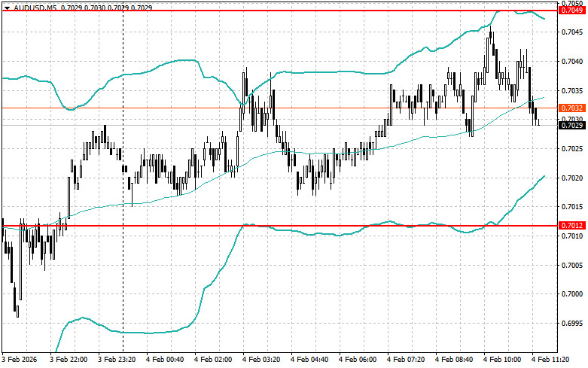588x368 pixels.
Task: Click the 0.7015 price scale value
Action: pos(572,207)
